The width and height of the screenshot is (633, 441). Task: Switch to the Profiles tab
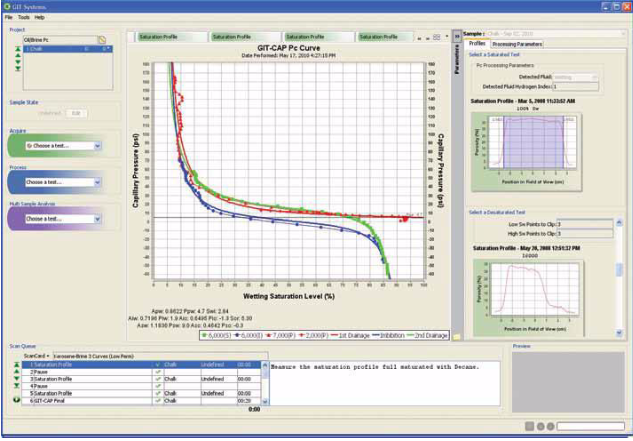click(477, 44)
